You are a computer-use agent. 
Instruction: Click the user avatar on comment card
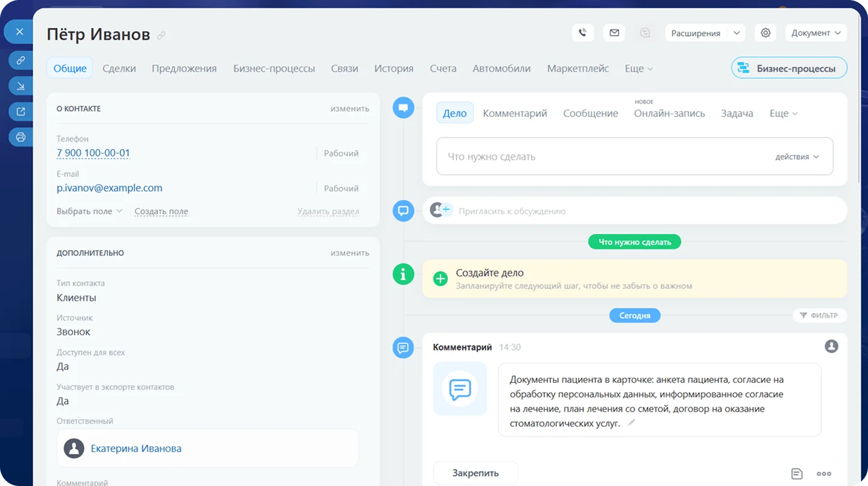coord(831,346)
